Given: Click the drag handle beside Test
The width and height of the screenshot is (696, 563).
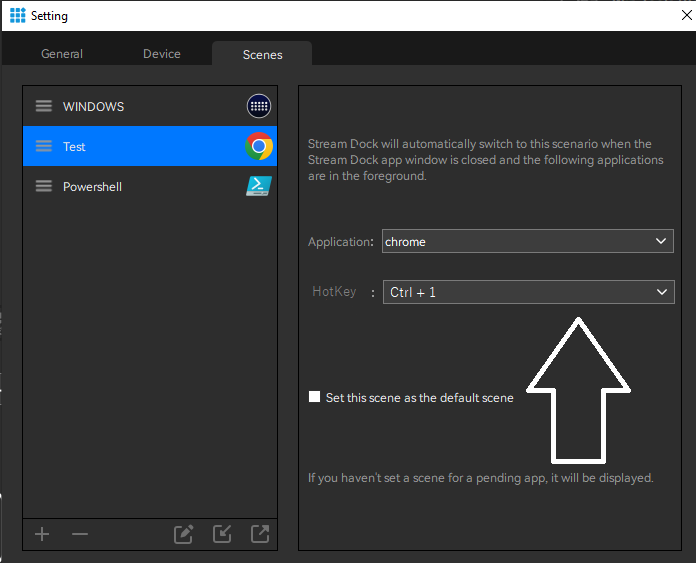Looking at the screenshot, I should (x=44, y=146).
